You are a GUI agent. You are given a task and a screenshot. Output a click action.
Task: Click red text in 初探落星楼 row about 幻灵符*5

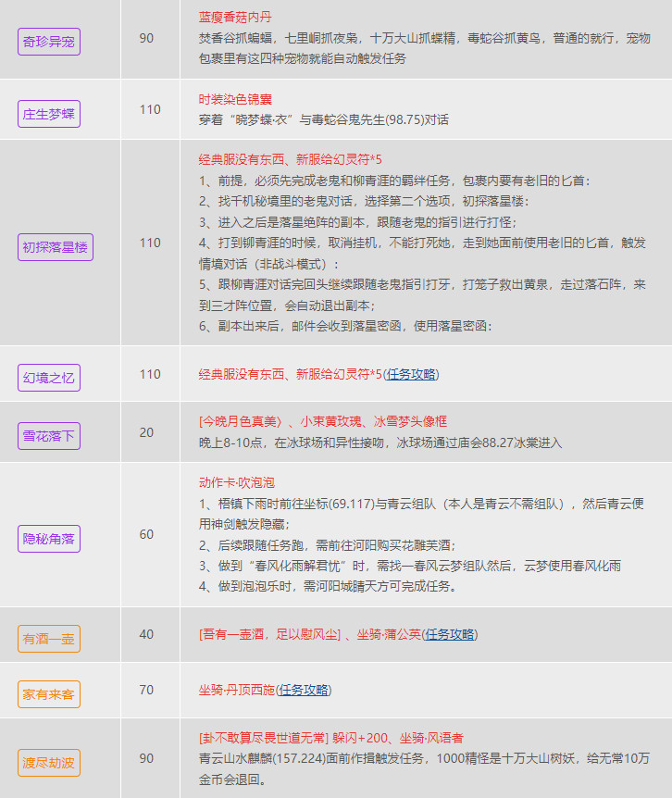pyautogui.click(x=290, y=160)
